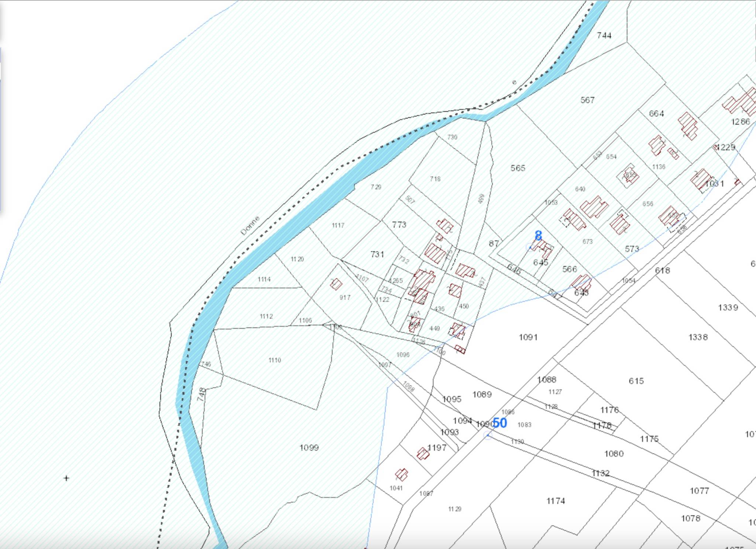Click the building on parcel 664
The width and height of the screenshot is (756, 549).
pyautogui.click(x=688, y=126)
